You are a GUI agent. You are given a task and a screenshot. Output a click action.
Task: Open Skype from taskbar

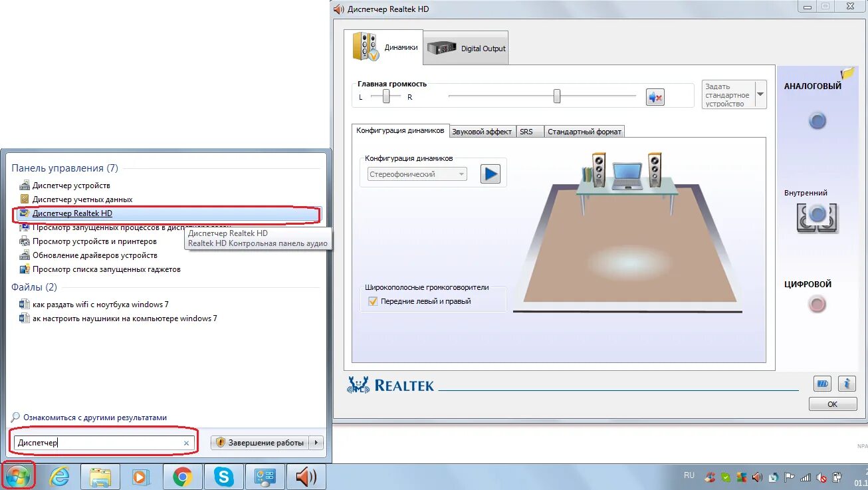click(x=224, y=477)
